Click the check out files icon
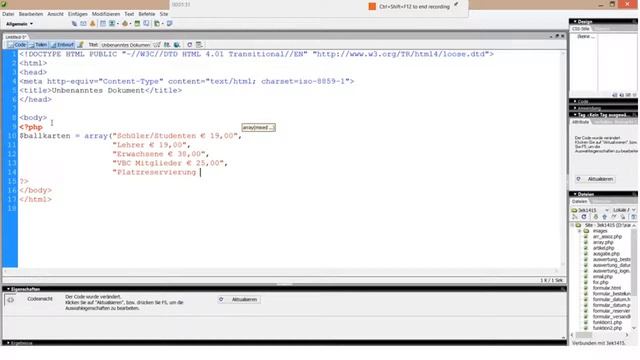This screenshot has width=640, height=360. (x=613, y=217)
